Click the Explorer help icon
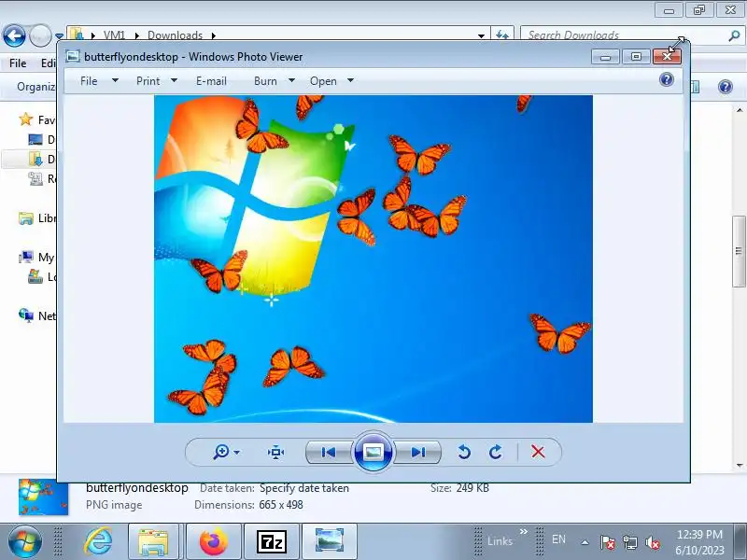 coord(726,87)
